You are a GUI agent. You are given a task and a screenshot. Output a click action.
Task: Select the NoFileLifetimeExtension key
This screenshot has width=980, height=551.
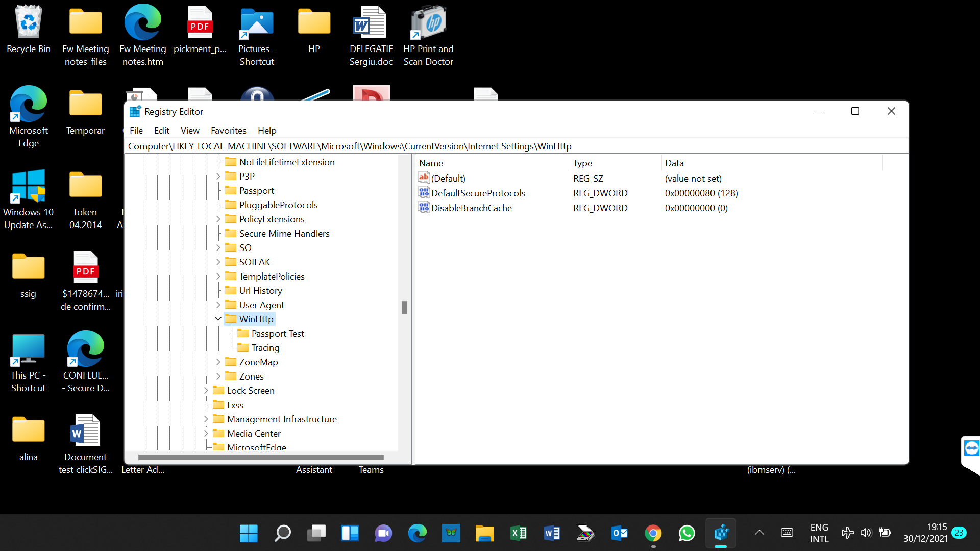coord(287,162)
